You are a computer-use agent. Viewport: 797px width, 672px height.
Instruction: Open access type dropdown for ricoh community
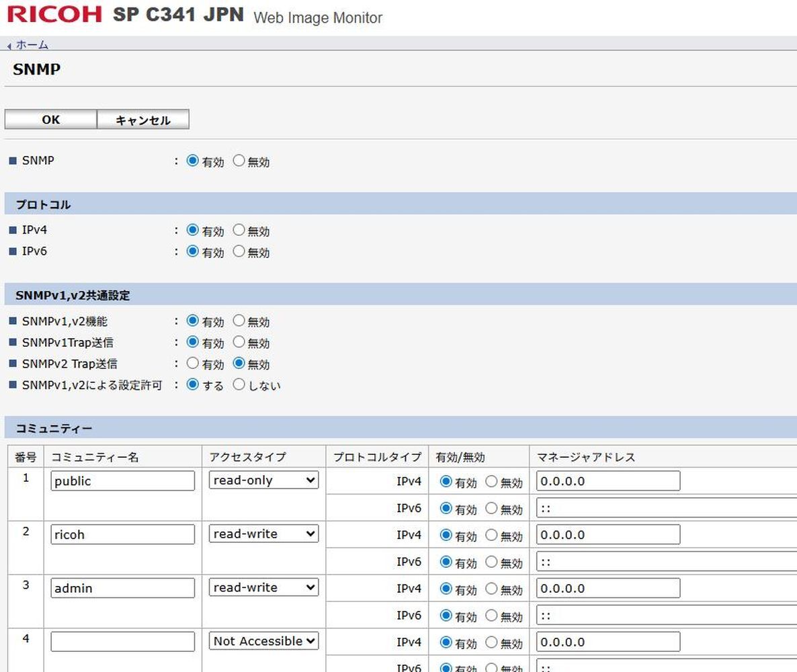tap(263, 534)
